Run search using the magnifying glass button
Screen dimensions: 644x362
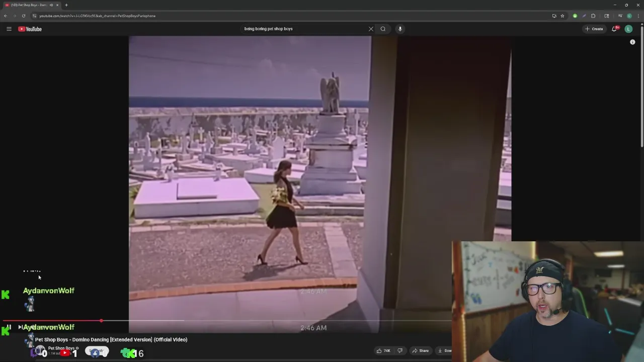coord(383,29)
